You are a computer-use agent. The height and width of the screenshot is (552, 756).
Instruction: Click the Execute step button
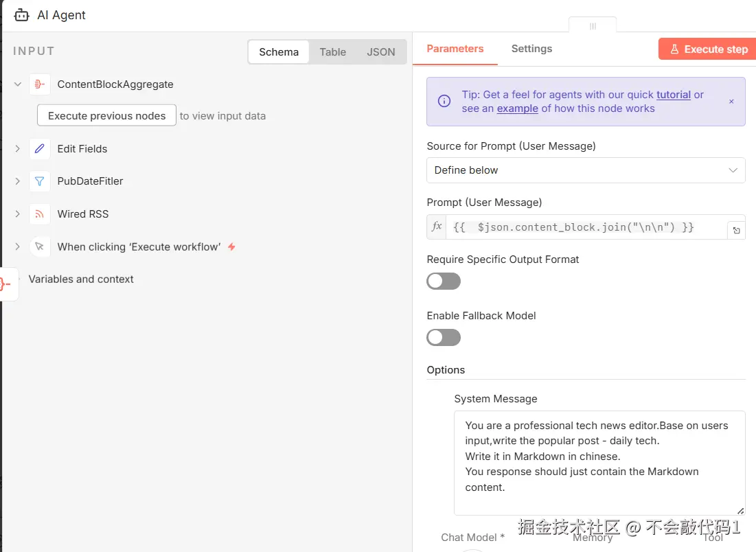[707, 49]
